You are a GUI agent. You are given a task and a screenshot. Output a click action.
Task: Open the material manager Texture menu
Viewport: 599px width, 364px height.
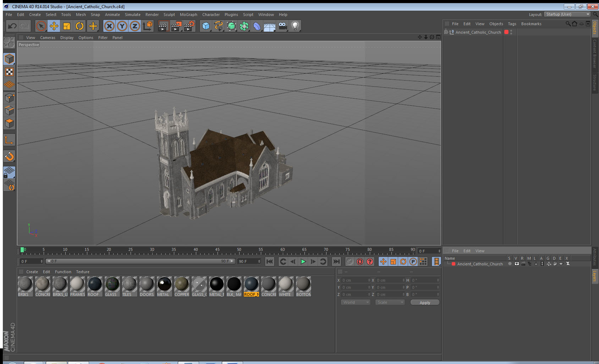(83, 272)
